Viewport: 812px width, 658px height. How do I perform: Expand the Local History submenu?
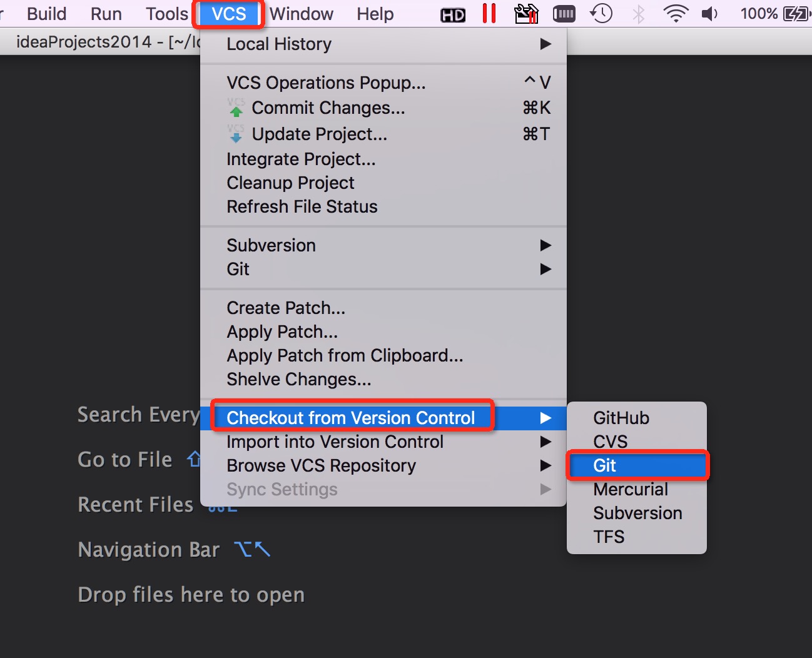(x=383, y=44)
